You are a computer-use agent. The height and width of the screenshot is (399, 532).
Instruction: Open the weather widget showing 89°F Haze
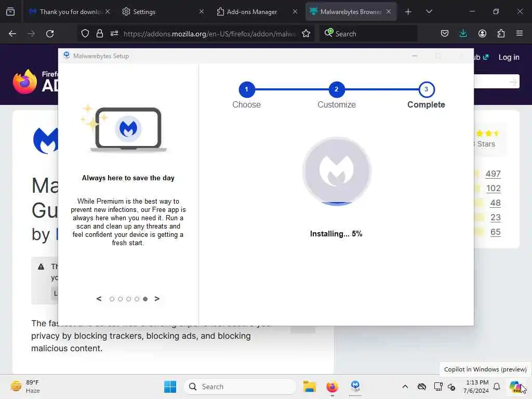click(x=25, y=387)
